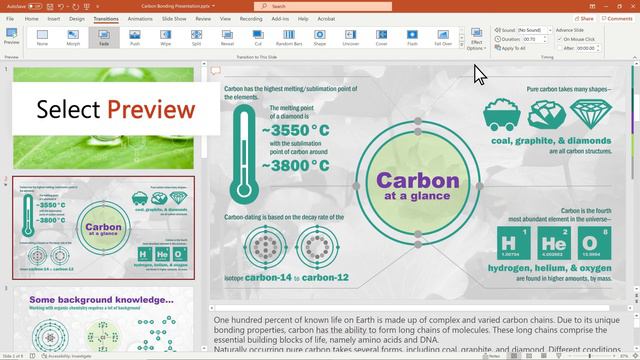The image size is (640, 360).
Task: Click the Share button
Action: tap(584, 19)
